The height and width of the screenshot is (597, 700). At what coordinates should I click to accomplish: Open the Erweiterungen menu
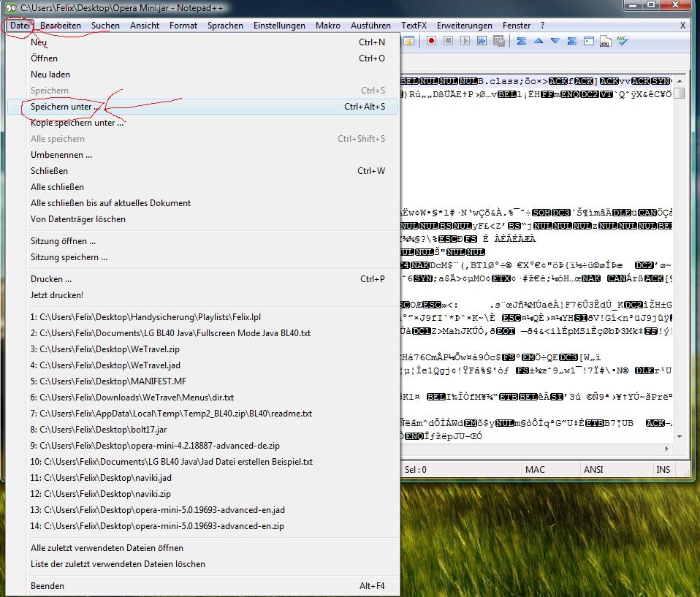click(464, 26)
